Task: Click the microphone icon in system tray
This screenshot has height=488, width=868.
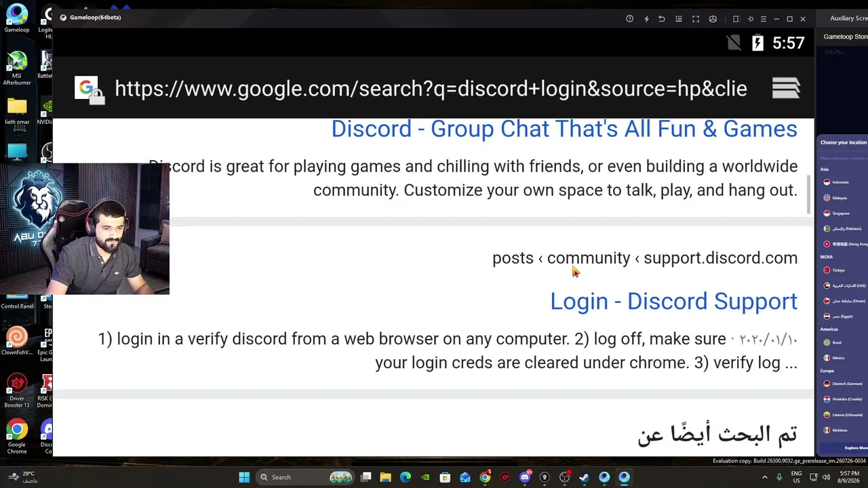Action: point(779,477)
